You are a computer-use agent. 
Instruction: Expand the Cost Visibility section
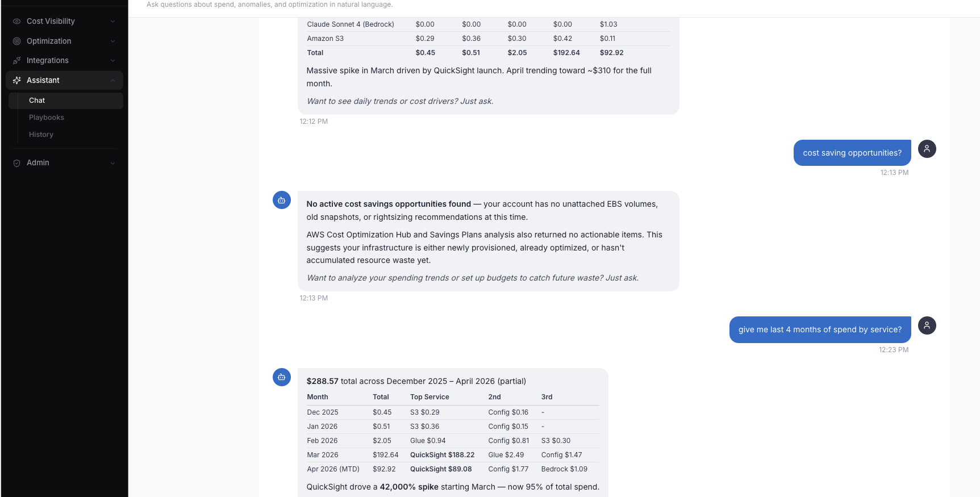[x=112, y=21]
